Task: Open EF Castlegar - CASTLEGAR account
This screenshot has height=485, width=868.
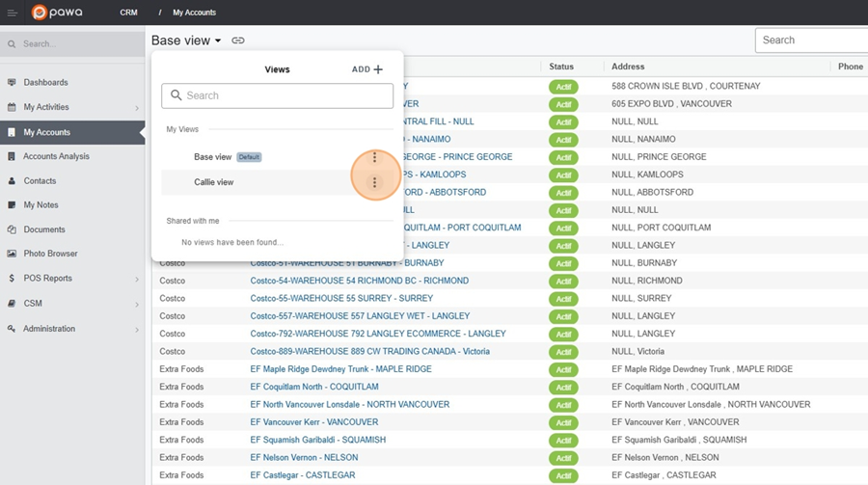Action: click(x=303, y=475)
